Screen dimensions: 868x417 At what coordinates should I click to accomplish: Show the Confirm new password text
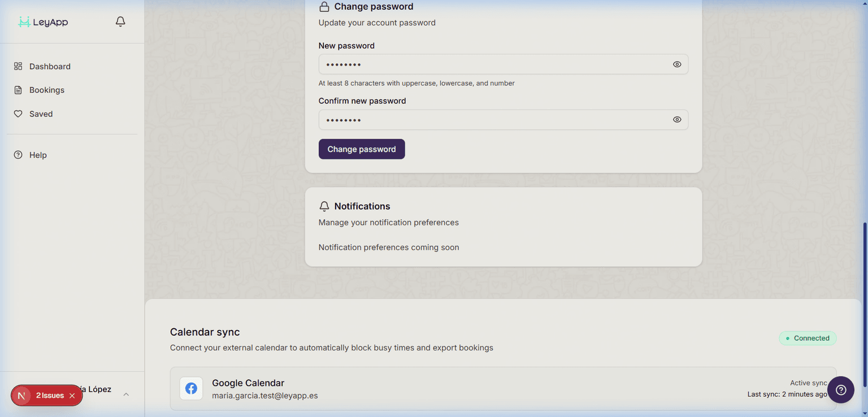[x=676, y=119]
